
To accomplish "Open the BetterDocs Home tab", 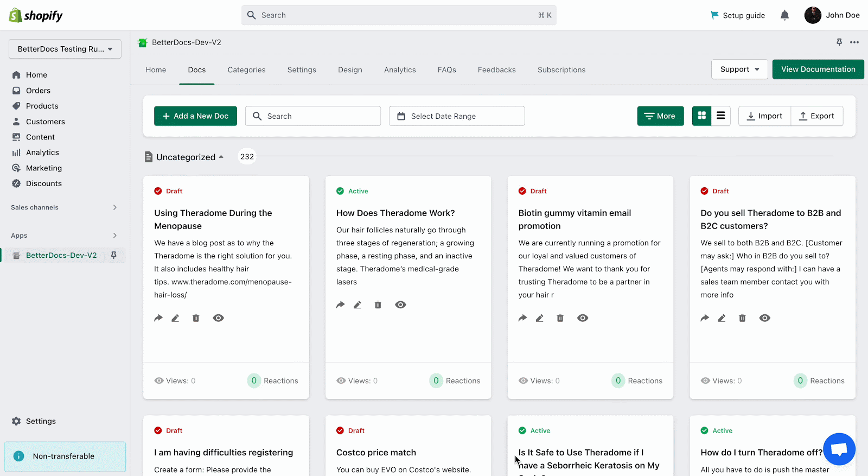I will (156, 70).
